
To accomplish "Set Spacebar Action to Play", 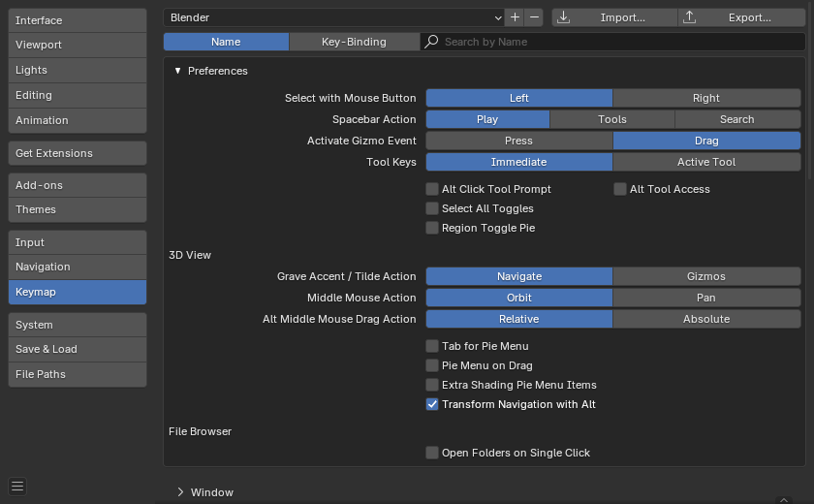I will (x=487, y=119).
